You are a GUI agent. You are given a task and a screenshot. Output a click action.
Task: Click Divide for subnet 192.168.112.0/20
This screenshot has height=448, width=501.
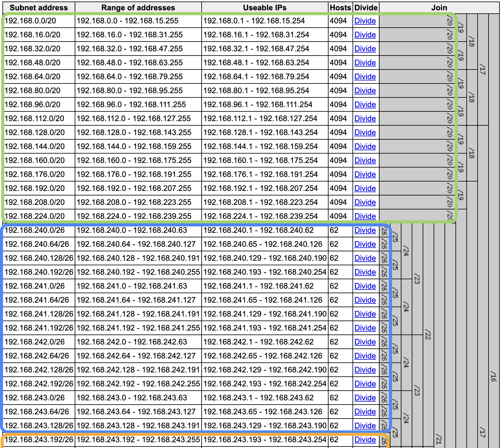pos(365,118)
